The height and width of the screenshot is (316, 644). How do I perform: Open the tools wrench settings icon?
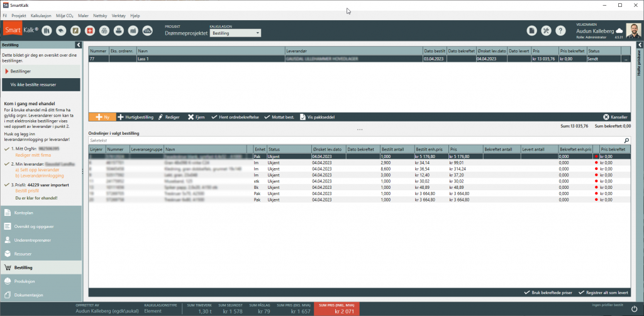pos(546,30)
